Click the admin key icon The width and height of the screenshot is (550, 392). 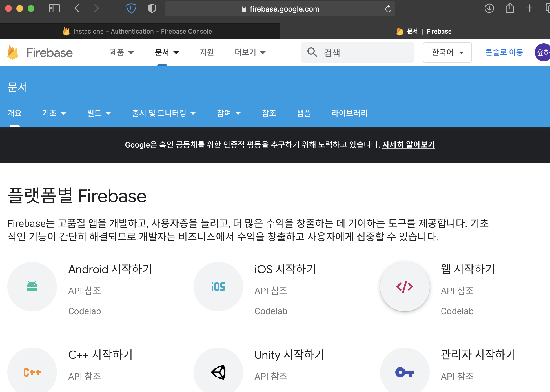click(x=405, y=372)
